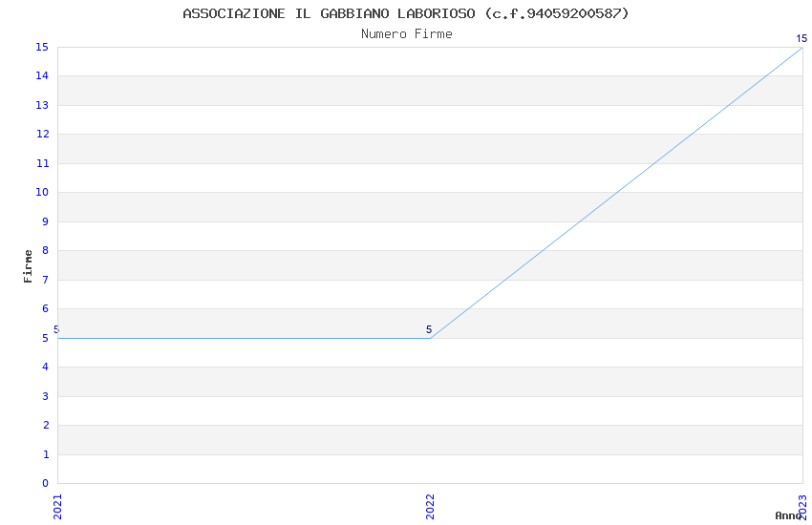
Task: Click y-axis tick value 1
Action: tap(45, 454)
